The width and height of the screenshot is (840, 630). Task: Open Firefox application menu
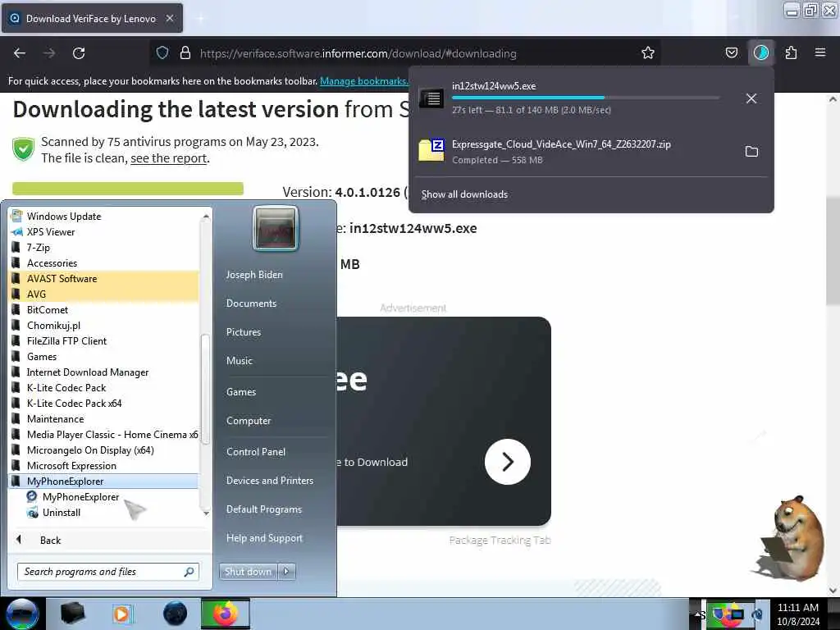[x=819, y=53]
